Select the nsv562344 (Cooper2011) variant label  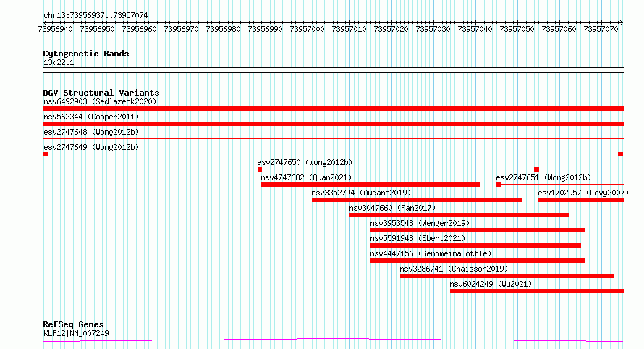click(91, 117)
